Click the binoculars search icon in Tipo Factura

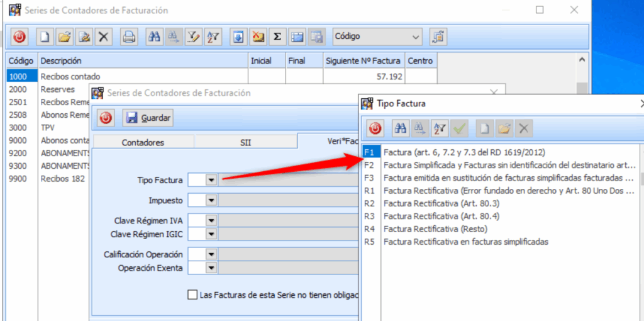pos(399,129)
